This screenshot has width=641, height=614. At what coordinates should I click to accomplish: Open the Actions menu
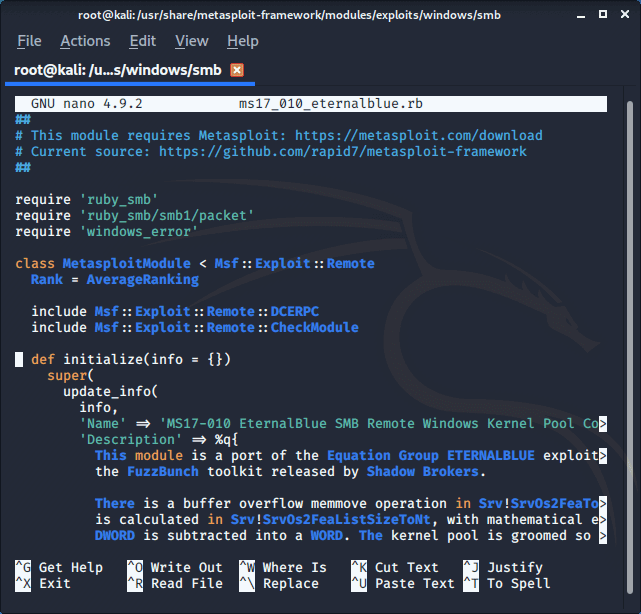pos(85,41)
